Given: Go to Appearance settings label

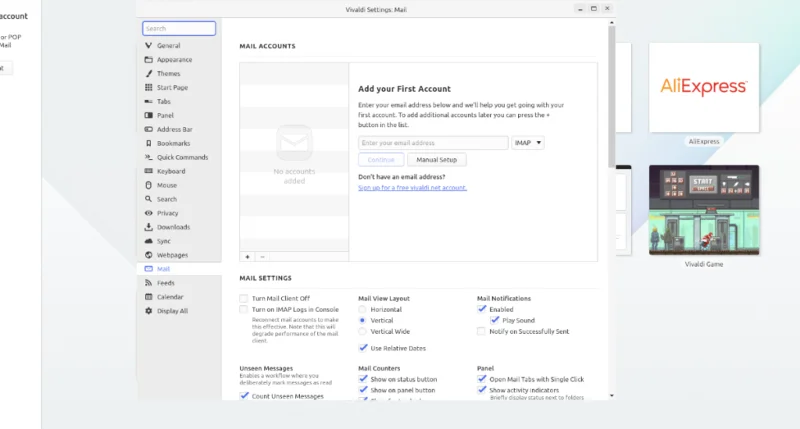Looking at the screenshot, I should 174,59.
